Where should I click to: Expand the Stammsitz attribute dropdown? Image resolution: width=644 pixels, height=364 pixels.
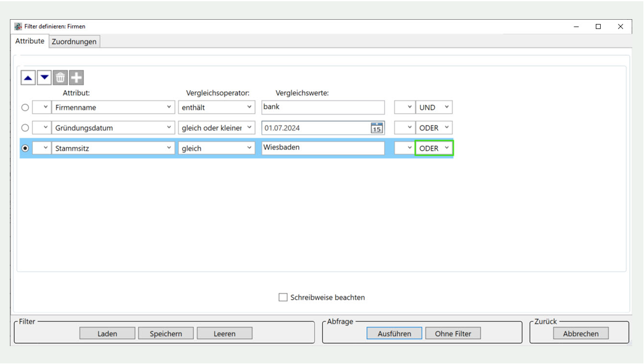tap(113, 148)
